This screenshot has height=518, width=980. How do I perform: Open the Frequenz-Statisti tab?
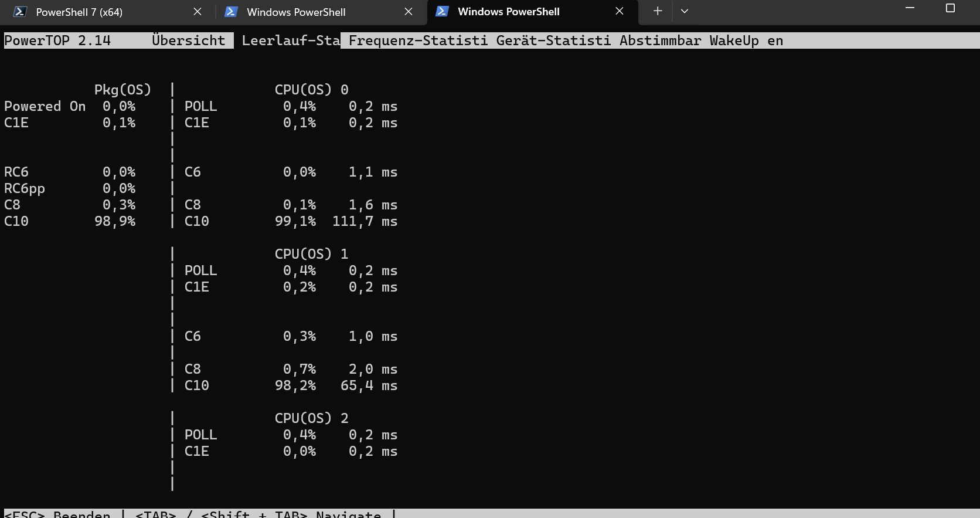[418, 40]
